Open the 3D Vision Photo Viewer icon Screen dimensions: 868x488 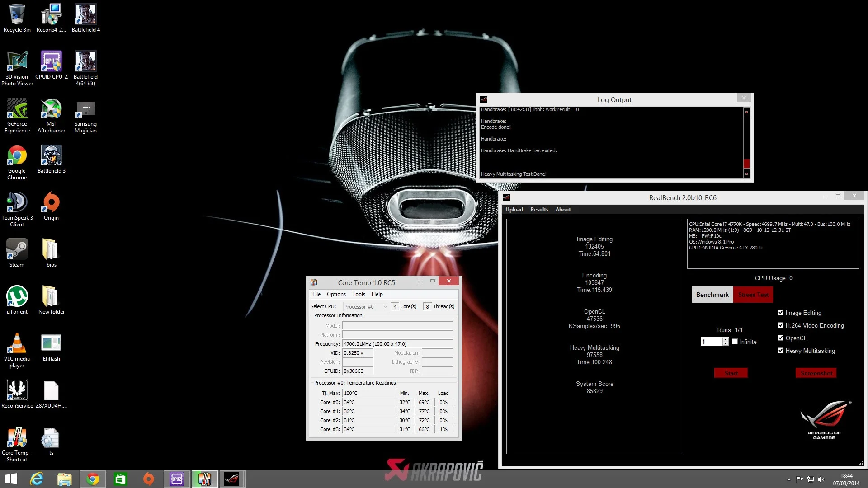pos(17,69)
